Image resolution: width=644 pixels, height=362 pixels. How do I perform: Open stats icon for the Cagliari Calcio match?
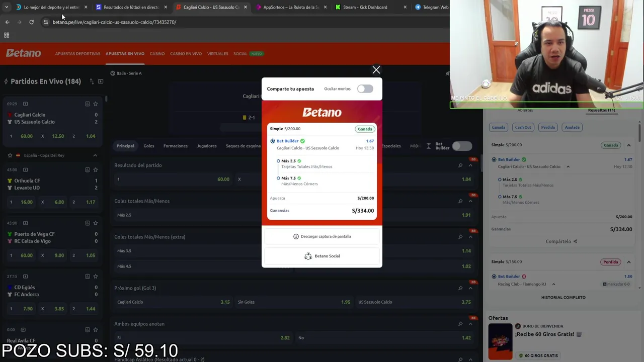(x=87, y=104)
